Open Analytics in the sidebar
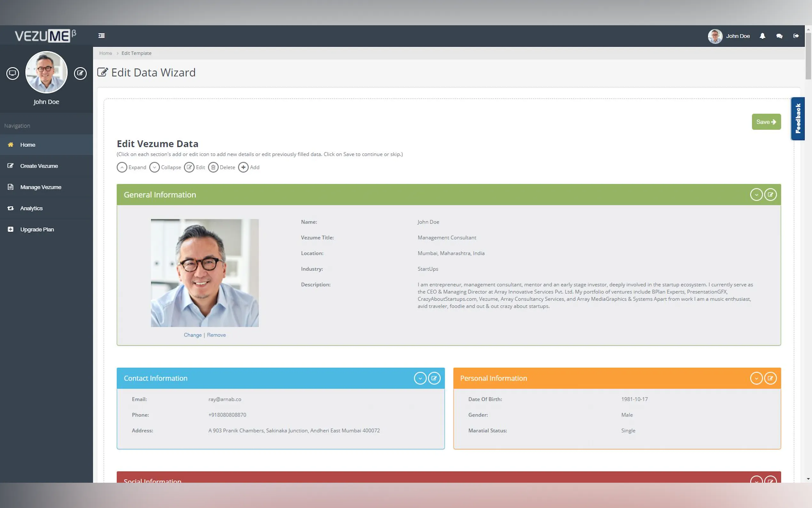Image resolution: width=812 pixels, height=508 pixels. [x=46, y=208]
